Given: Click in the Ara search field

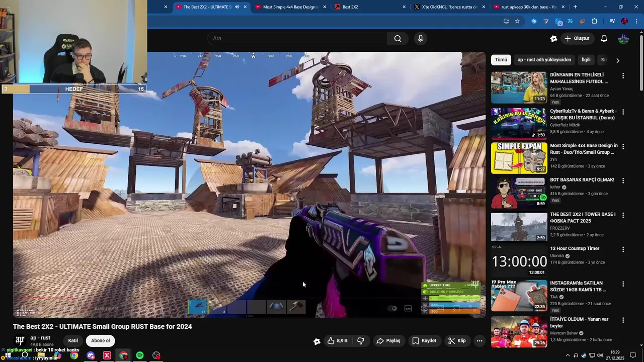Looking at the screenshot, I should pyautogui.click(x=297, y=39).
